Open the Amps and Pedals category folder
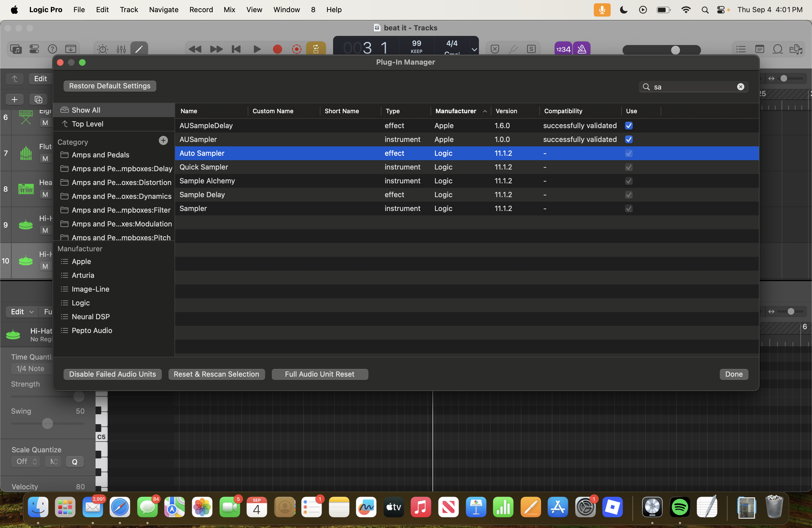 point(114,155)
